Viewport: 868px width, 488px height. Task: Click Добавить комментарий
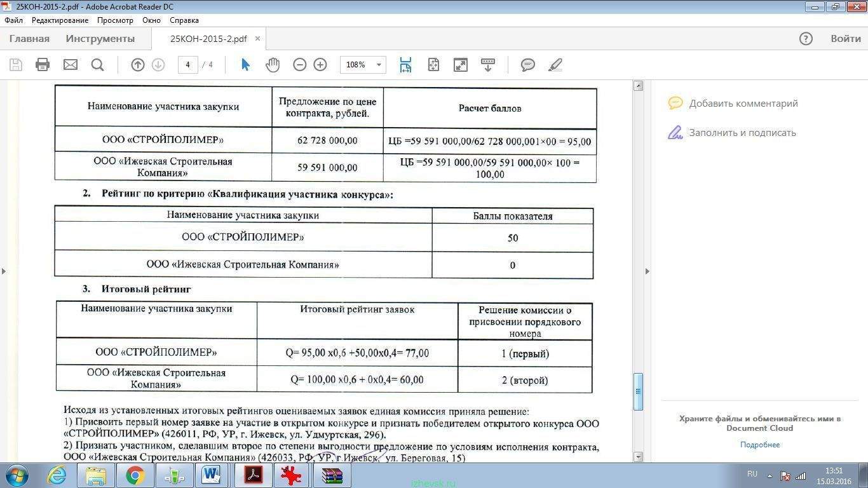743,103
